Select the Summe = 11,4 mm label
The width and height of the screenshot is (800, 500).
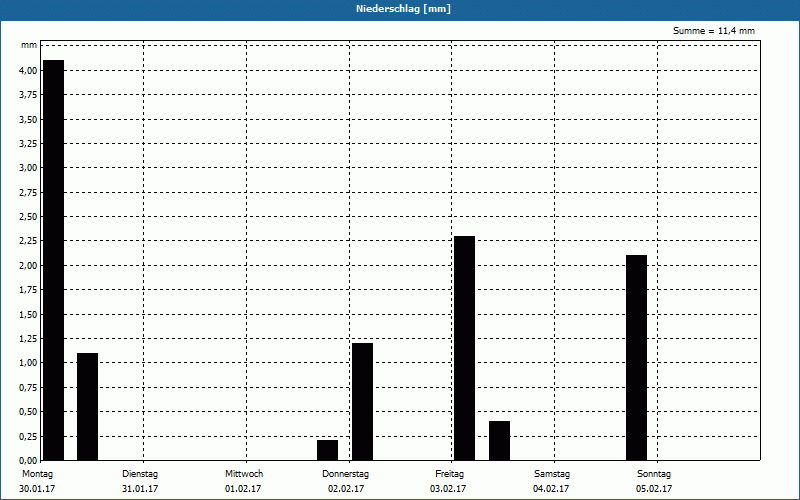[714, 31]
